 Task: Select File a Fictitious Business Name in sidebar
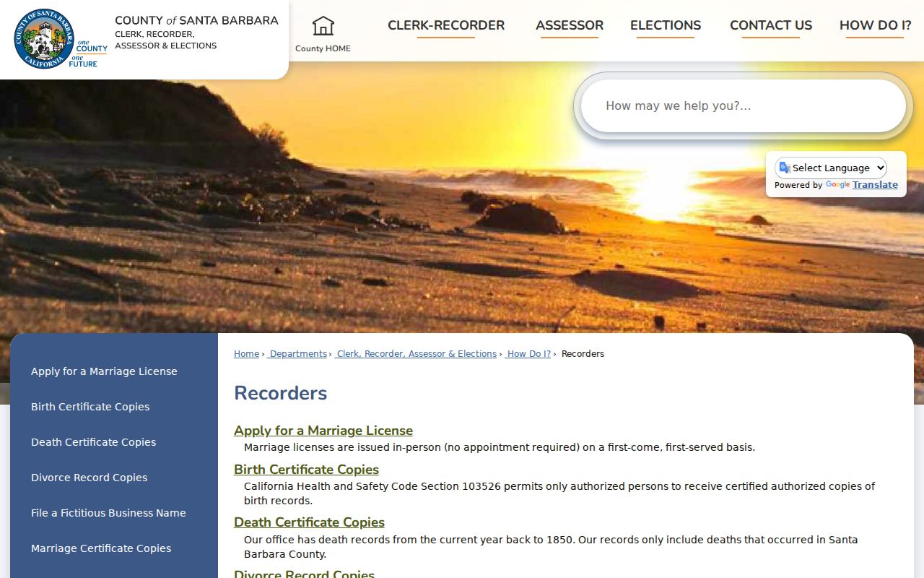108,513
